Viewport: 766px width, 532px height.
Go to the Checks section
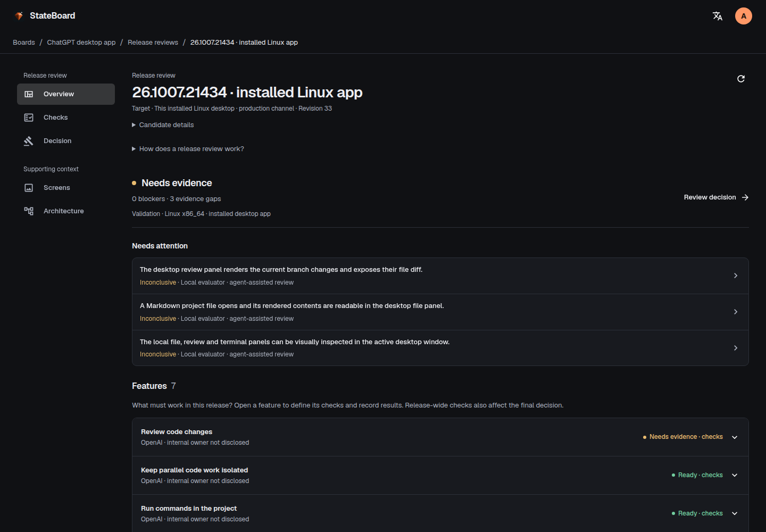66,118
